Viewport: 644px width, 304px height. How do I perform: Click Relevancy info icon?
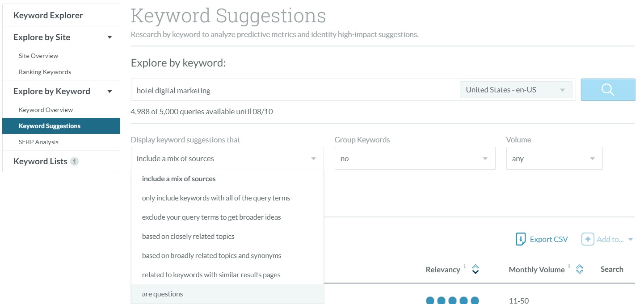pos(464,266)
